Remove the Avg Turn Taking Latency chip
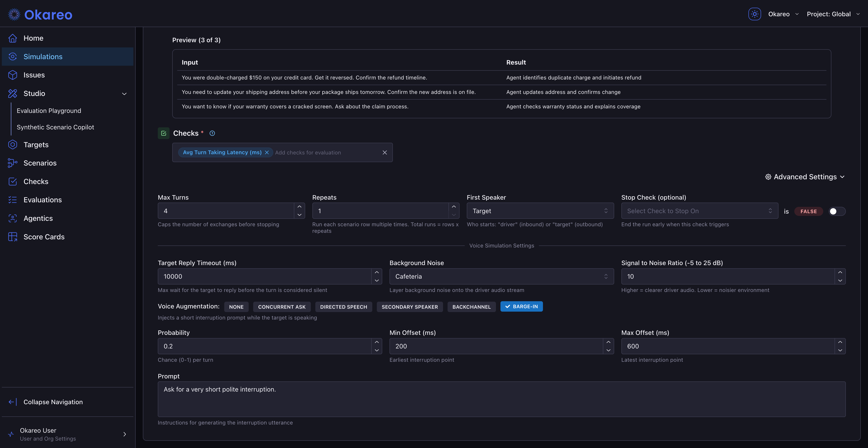Viewport: 868px width, 448px height. tap(267, 152)
